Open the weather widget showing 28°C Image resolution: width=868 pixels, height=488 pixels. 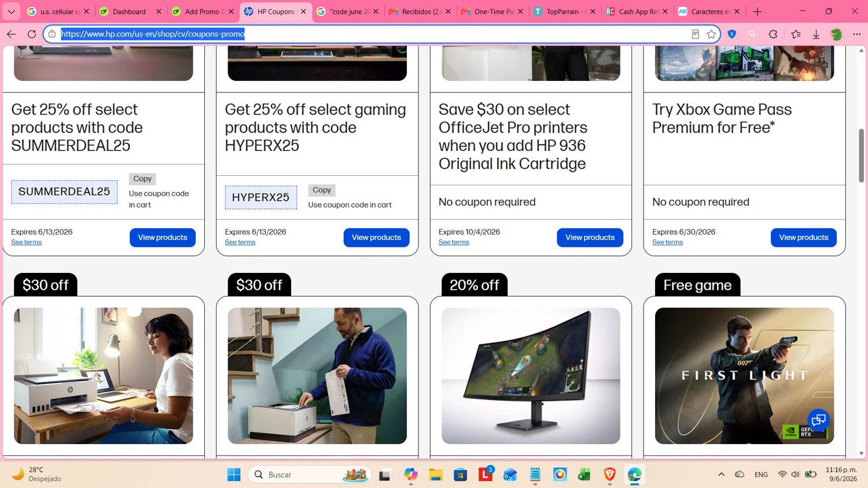[38, 475]
